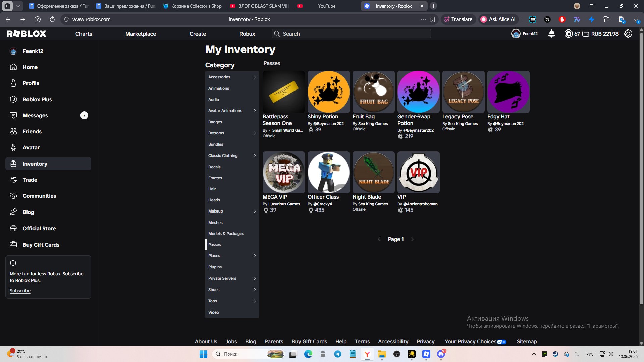Open the MEGA VIP pass thumbnail
This screenshot has width=644, height=362.
[284, 172]
